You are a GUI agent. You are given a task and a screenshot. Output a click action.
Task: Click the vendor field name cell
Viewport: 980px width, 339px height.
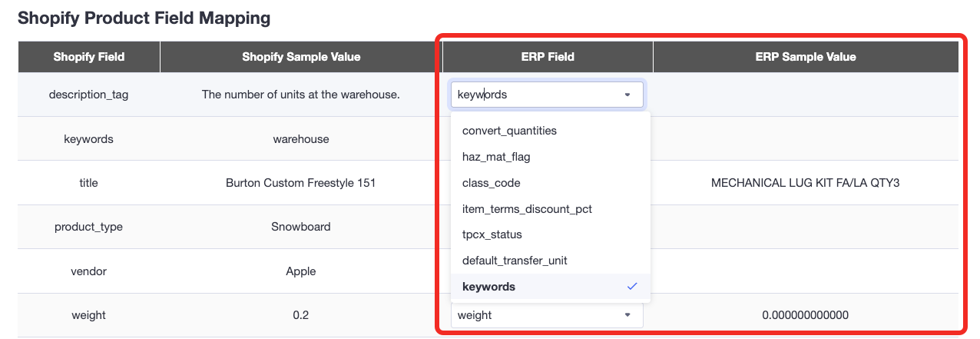click(89, 271)
